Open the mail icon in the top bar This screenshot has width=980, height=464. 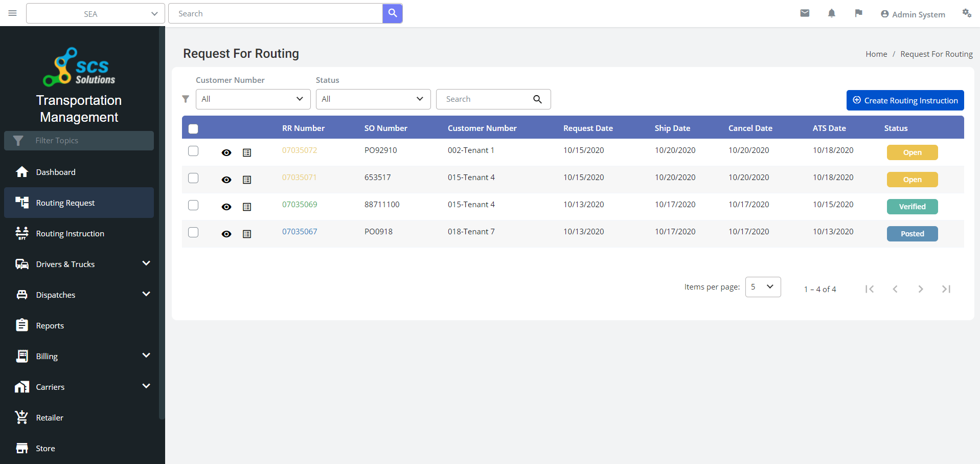pos(805,13)
